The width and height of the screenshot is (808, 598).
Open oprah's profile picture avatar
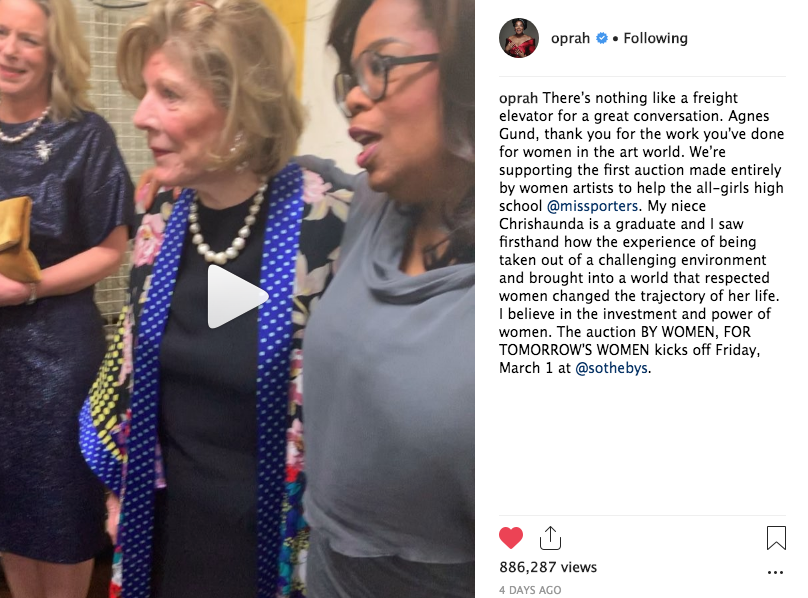[519, 38]
